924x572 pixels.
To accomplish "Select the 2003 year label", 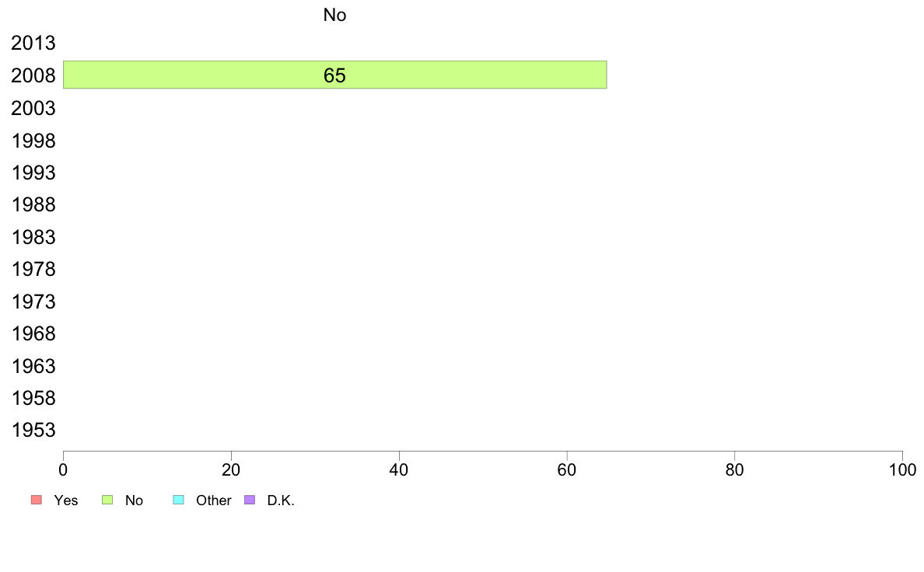I will pyautogui.click(x=33, y=108).
